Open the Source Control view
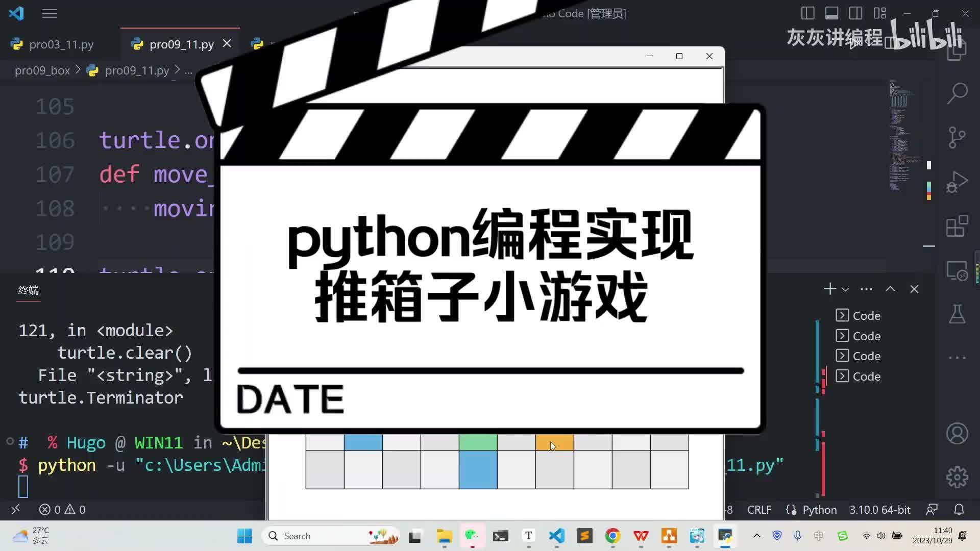 (957, 137)
